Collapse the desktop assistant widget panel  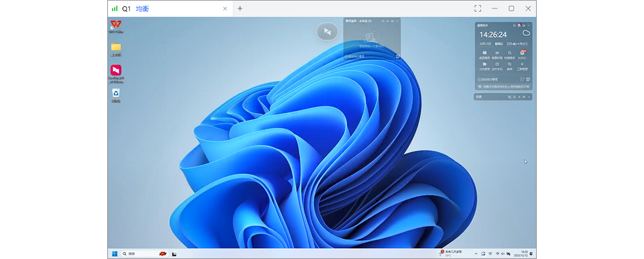point(529,25)
